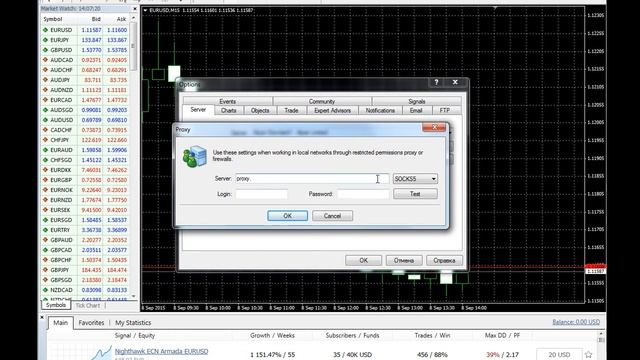
Task: Click the proxy Login field
Action: click(261, 194)
